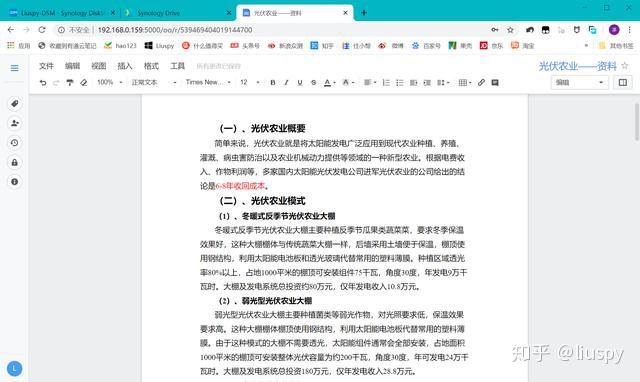This screenshot has height=382, width=640.
Task: Click the lock icon in sidebar
Action: 15,162
